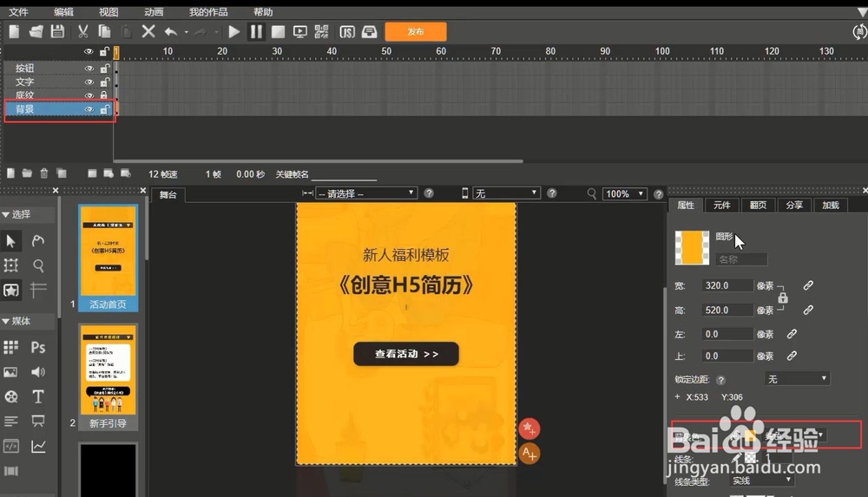Play the animation

click(x=234, y=31)
